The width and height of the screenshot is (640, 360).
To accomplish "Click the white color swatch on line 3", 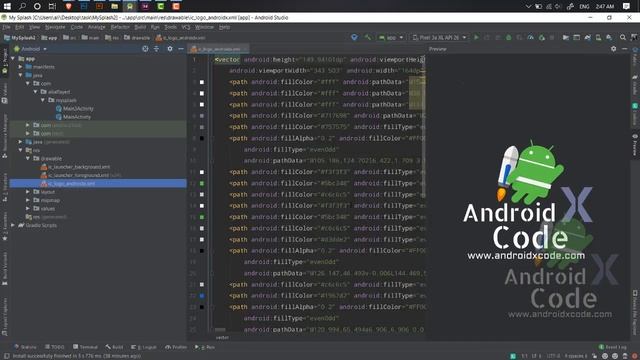I will pos(202,82).
